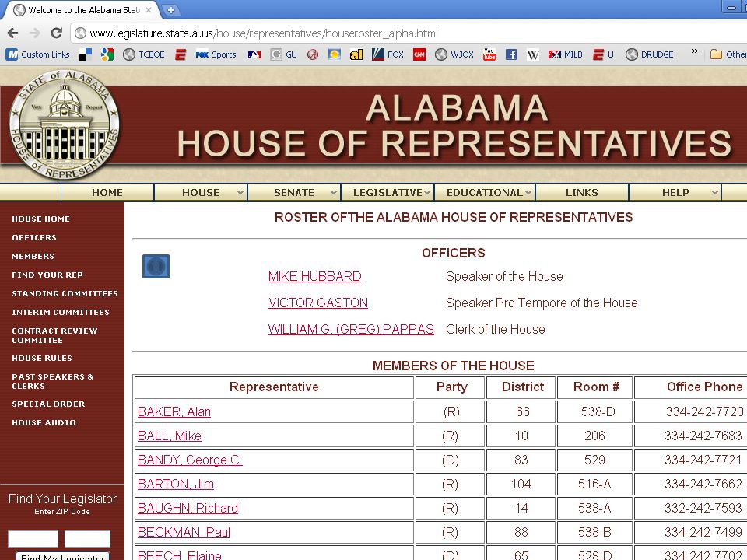
Task: Open the WILLIAM G. (GREG) PAPPAS link
Action: 351,330
